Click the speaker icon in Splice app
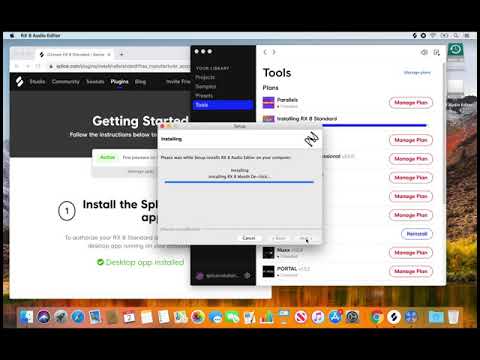The height and width of the screenshot is (360, 480). 424,52
